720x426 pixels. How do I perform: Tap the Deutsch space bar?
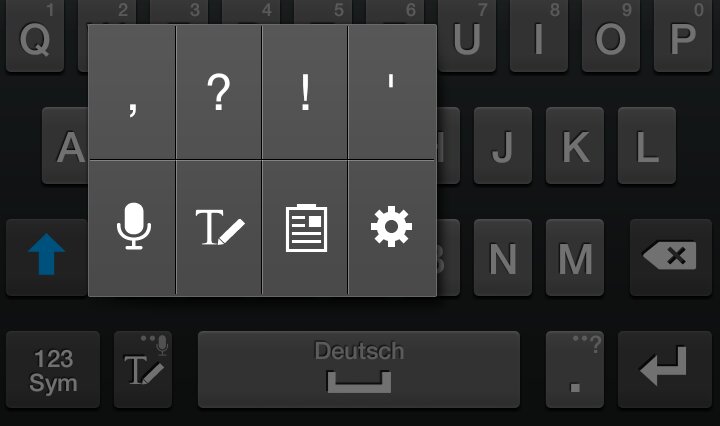(x=359, y=369)
